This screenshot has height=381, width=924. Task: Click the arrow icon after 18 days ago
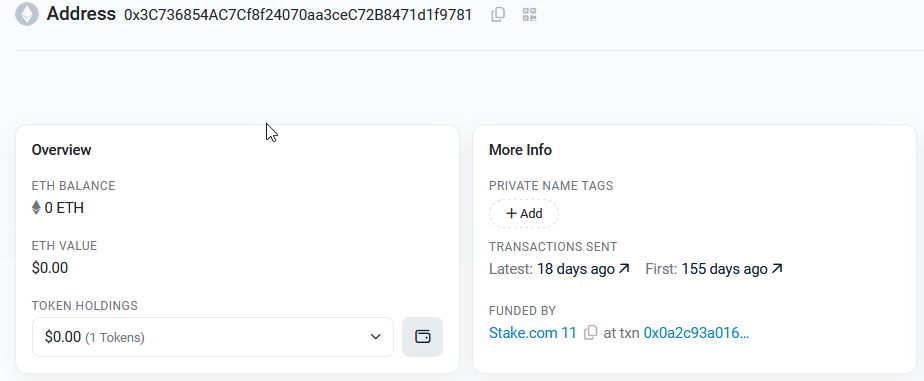[624, 269]
